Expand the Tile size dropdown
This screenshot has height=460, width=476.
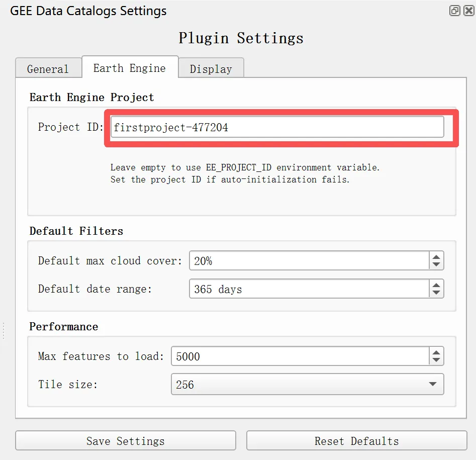click(x=432, y=384)
